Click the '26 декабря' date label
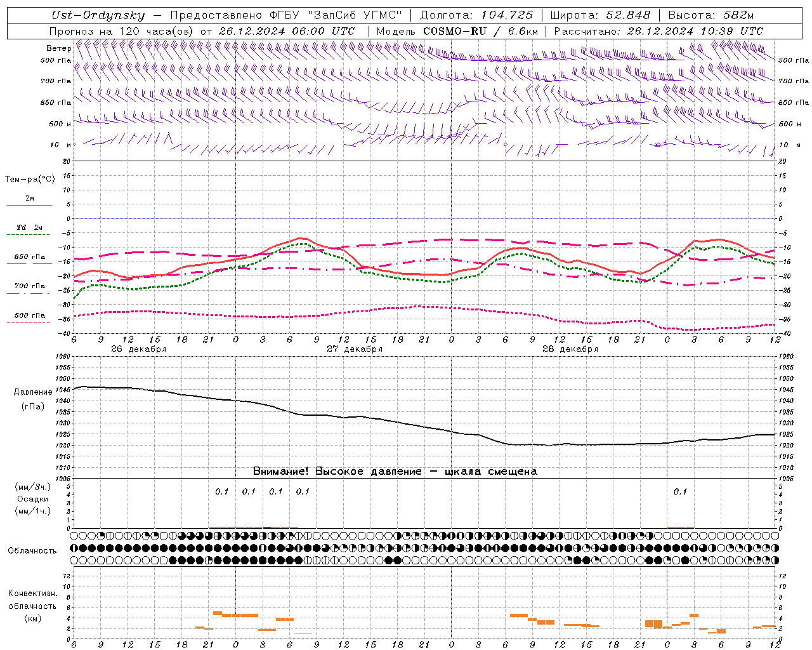The width and height of the screenshot is (812, 650). point(139,349)
